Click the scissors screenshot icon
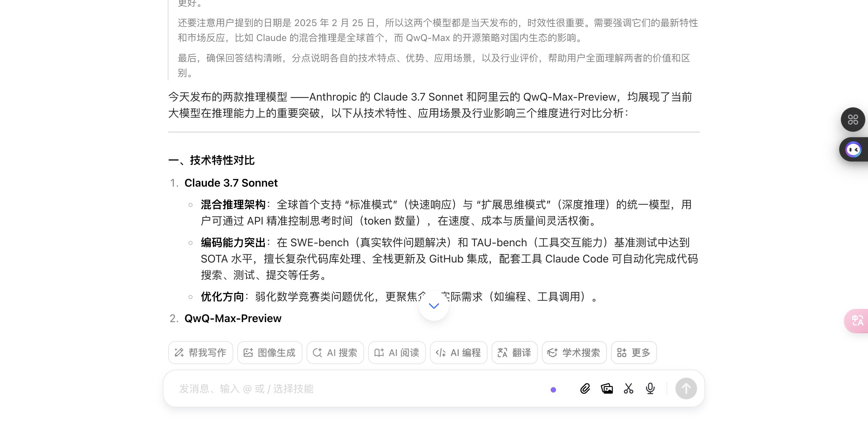This screenshot has width=868, height=421. [629, 388]
